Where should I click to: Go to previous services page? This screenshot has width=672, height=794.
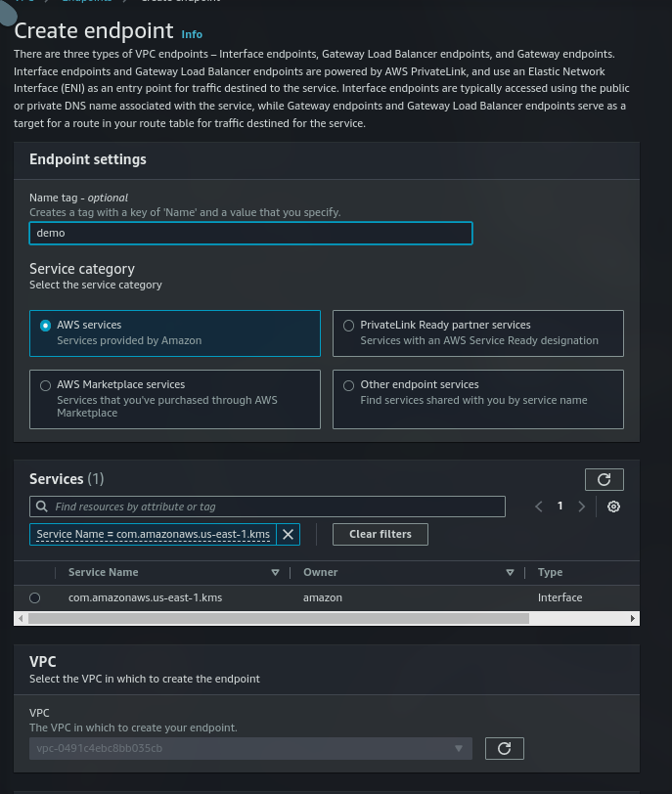[x=539, y=507]
